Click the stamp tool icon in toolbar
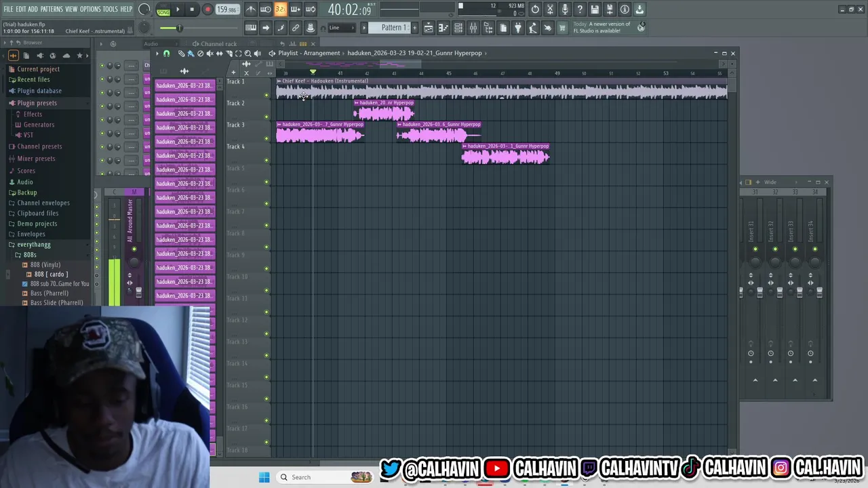The image size is (868, 488). click(311, 28)
